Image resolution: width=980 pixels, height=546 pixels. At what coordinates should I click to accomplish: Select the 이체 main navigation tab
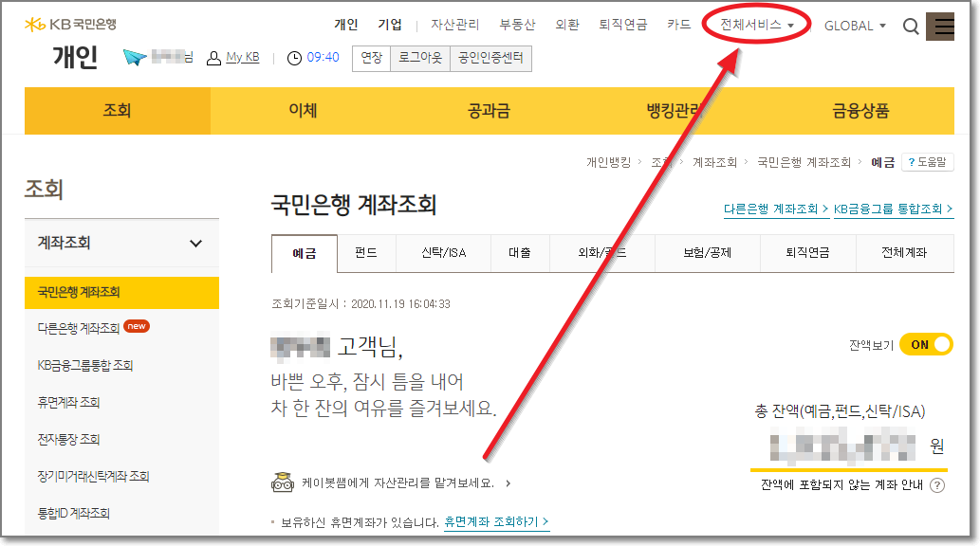coord(304,111)
